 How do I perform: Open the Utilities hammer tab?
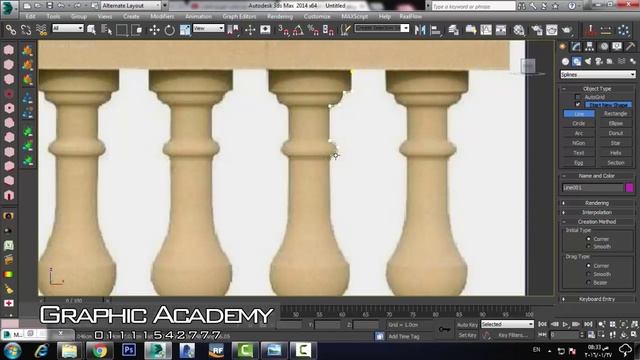(630, 47)
